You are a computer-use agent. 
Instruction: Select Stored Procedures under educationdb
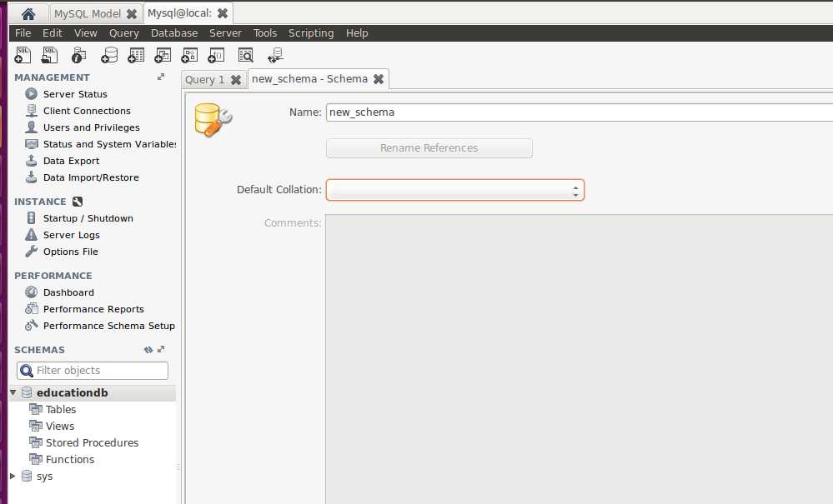[x=92, y=443]
